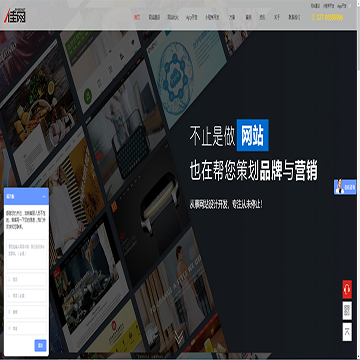Focus the 地址 address field
The height and width of the screenshot is (360, 360).
pyautogui.click(x=26, y=328)
